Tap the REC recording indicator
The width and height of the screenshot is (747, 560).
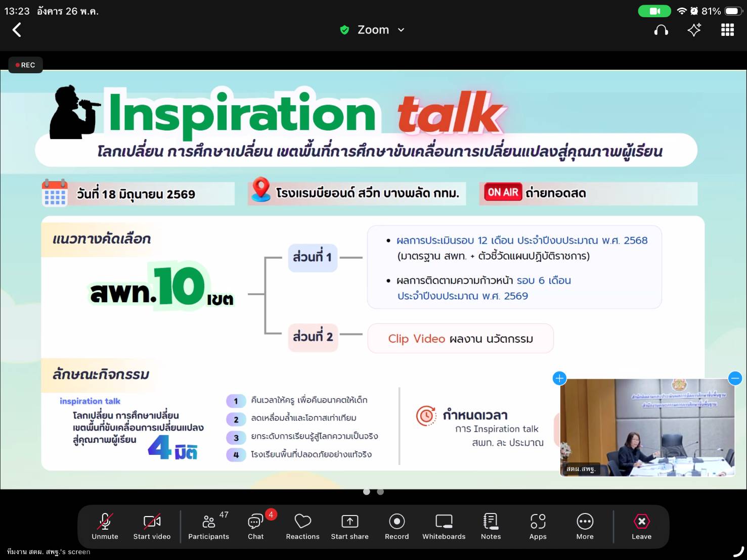tap(25, 65)
